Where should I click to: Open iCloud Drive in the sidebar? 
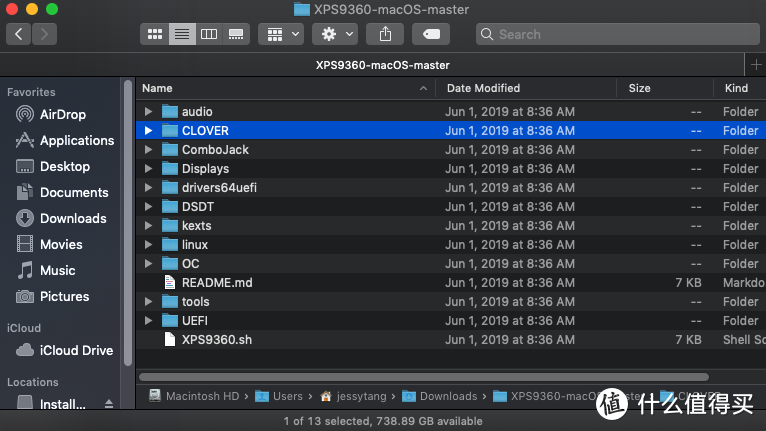65,350
